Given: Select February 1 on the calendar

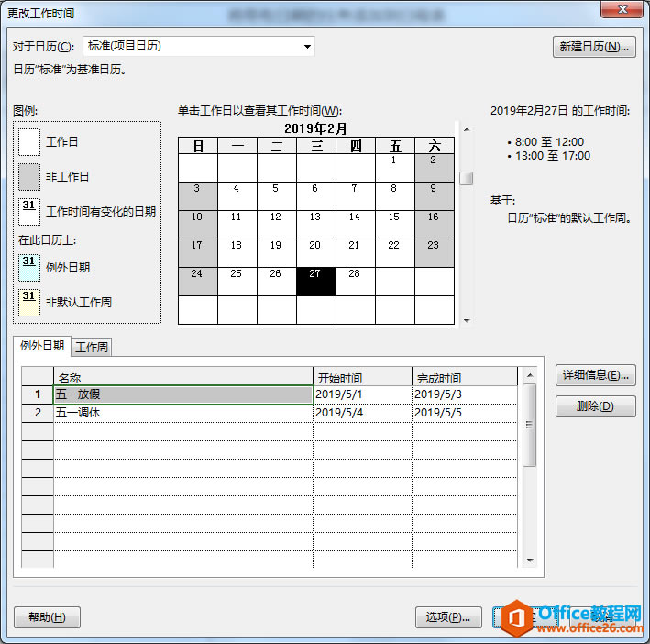Looking at the screenshot, I should 394,168.
